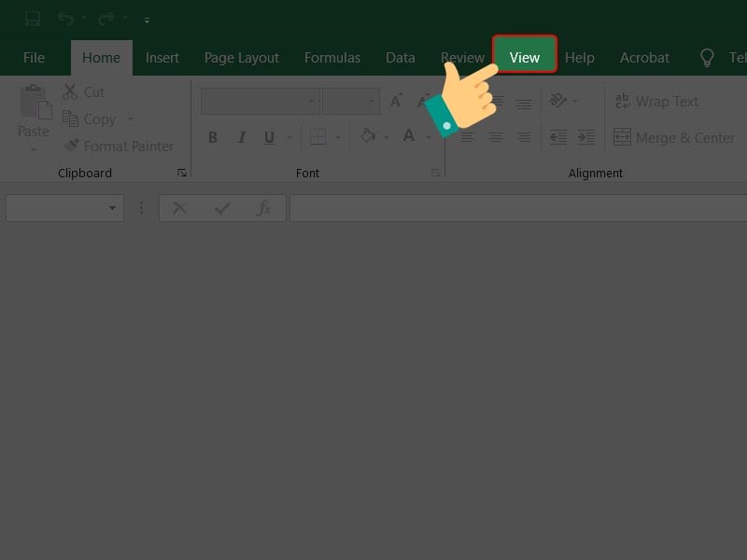
Task: Expand the Copy dropdown arrow
Action: (x=131, y=119)
